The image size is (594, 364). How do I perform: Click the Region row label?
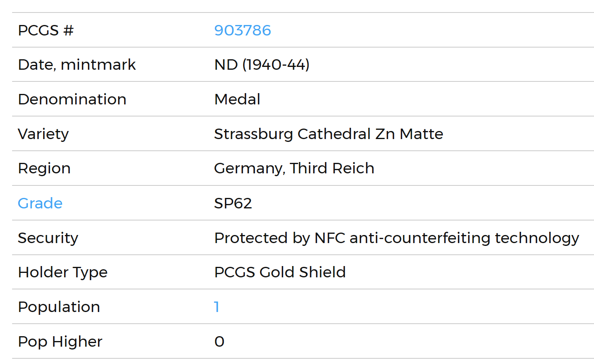(44, 168)
